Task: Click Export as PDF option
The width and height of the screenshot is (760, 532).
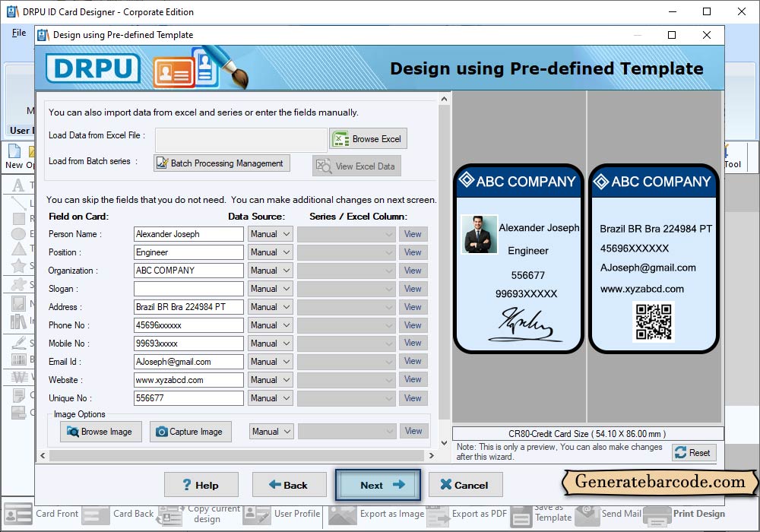Action: (x=479, y=514)
